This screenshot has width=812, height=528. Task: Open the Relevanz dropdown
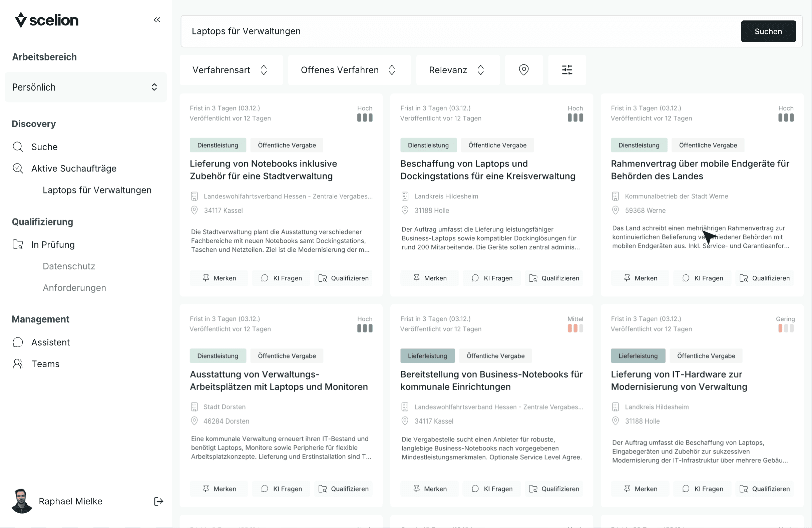click(457, 70)
